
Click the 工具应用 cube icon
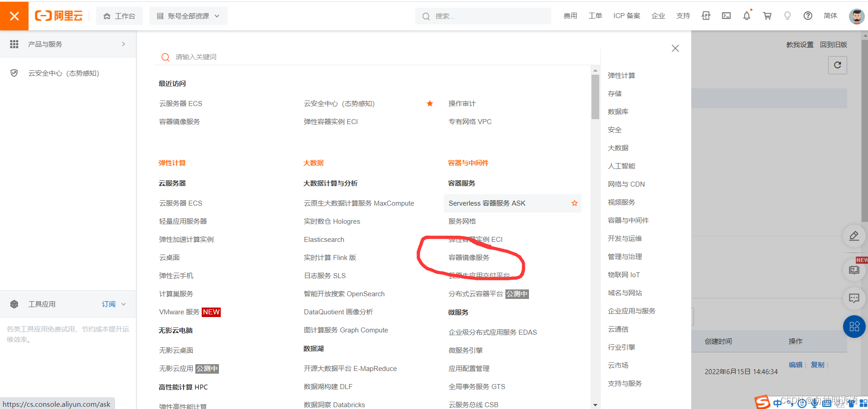pos(14,304)
